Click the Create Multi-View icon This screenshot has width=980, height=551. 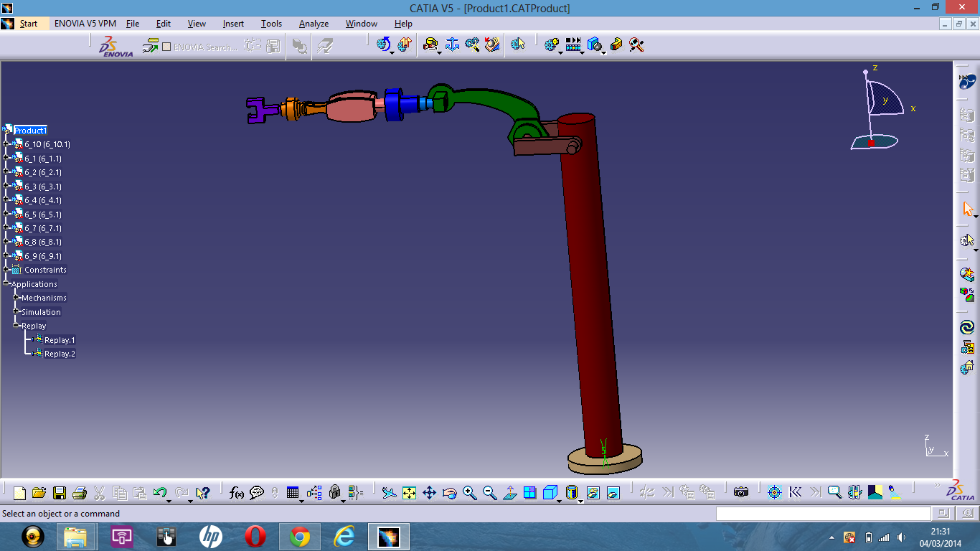point(530,493)
